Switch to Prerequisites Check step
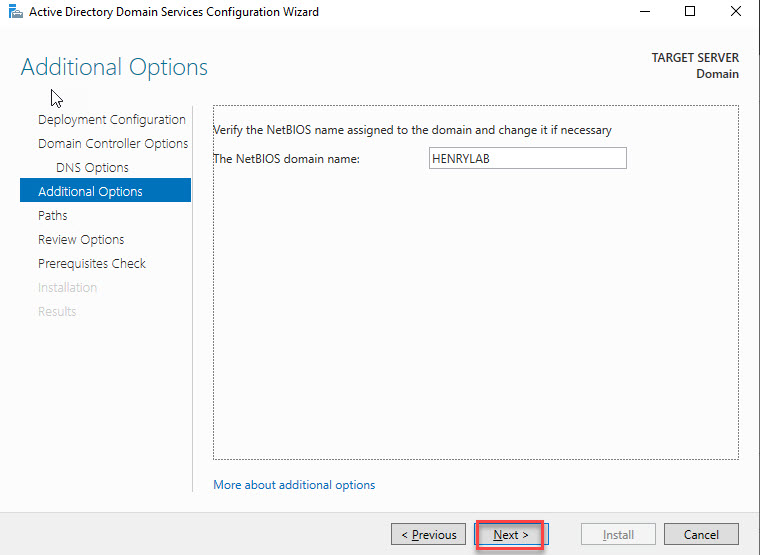Viewport: 760px width, 555px height. tap(92, 263)
